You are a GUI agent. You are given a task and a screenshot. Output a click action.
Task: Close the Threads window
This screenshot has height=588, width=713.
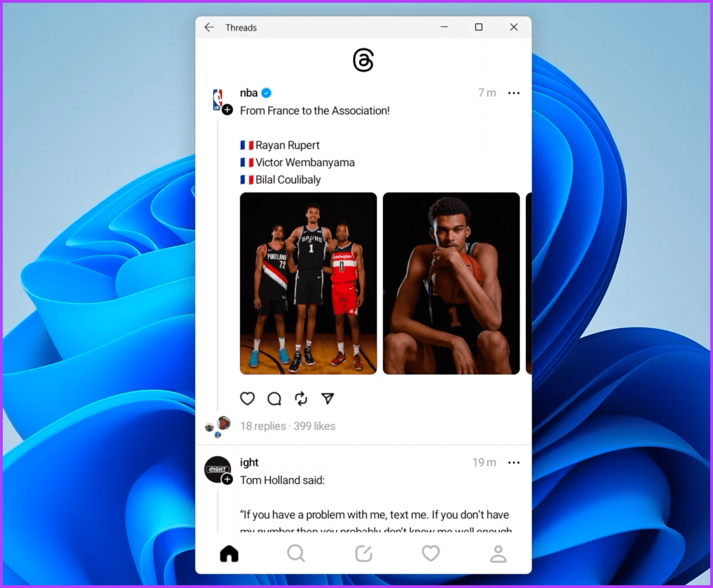click(514, 27)
